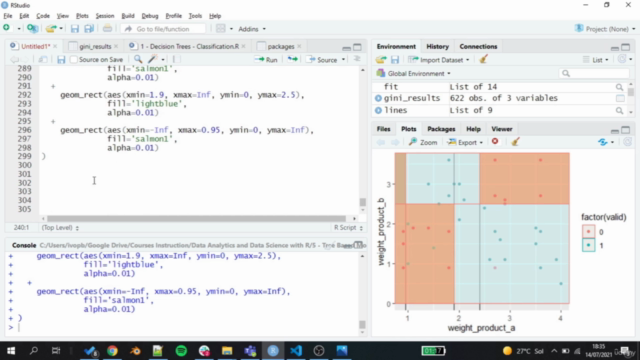Open the Source button dropdown arrow
The image size is (640, 360).
[x=343, y=60]
